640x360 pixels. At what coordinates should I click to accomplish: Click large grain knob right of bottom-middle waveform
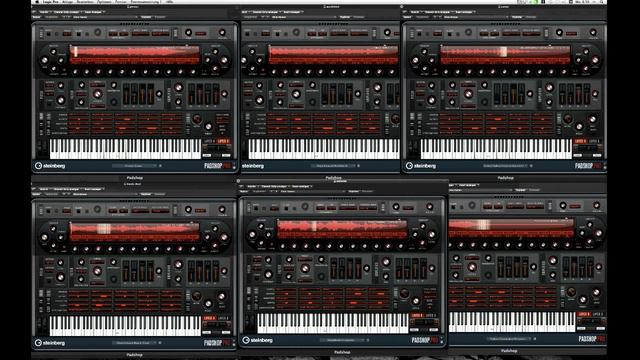click(x=431, y=235)
